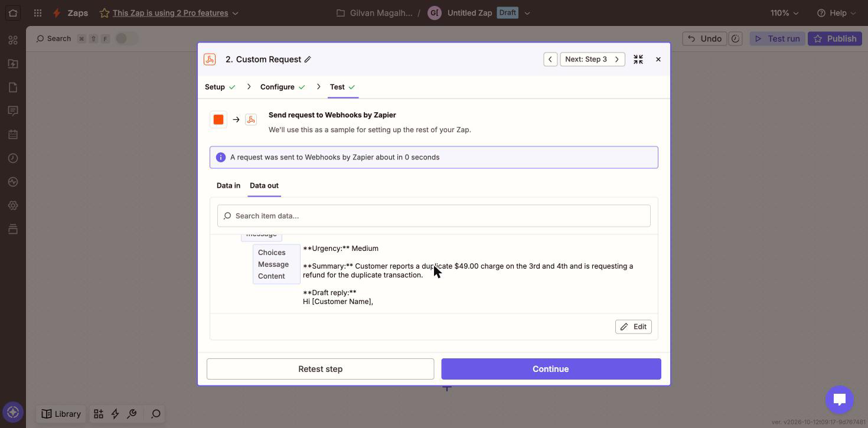868x428 pixels.
Task: Click the purple Continue button
Action: point(551,369)
